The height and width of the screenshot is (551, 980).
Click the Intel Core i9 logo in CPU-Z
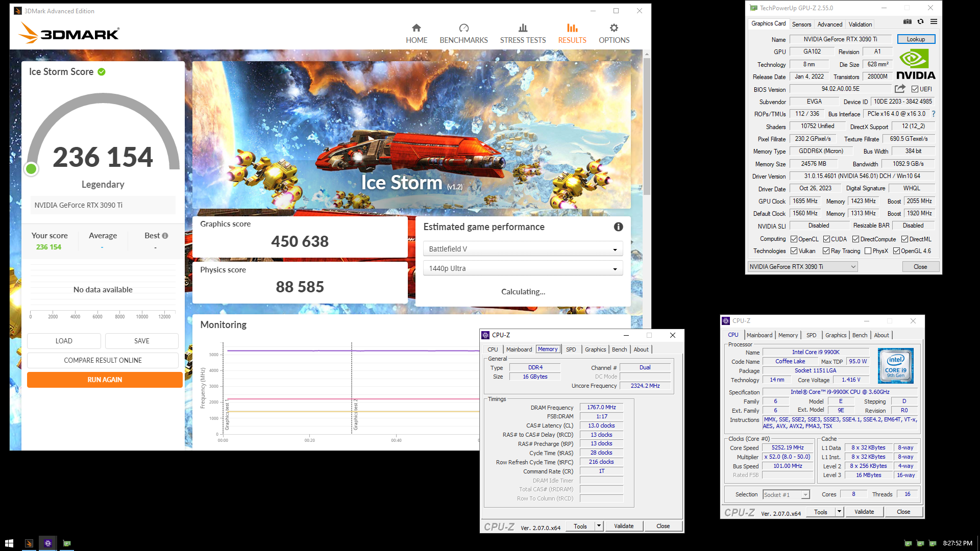[896, 366]
